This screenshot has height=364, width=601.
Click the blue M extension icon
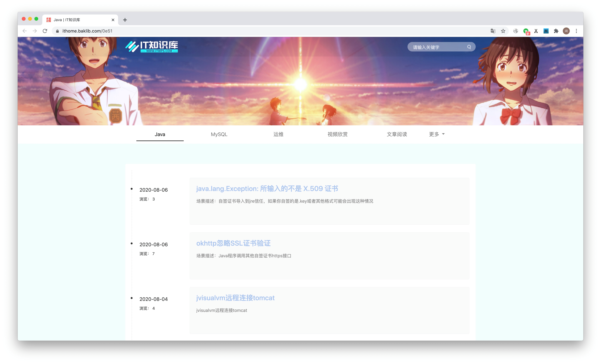click(x=546, y=31)
